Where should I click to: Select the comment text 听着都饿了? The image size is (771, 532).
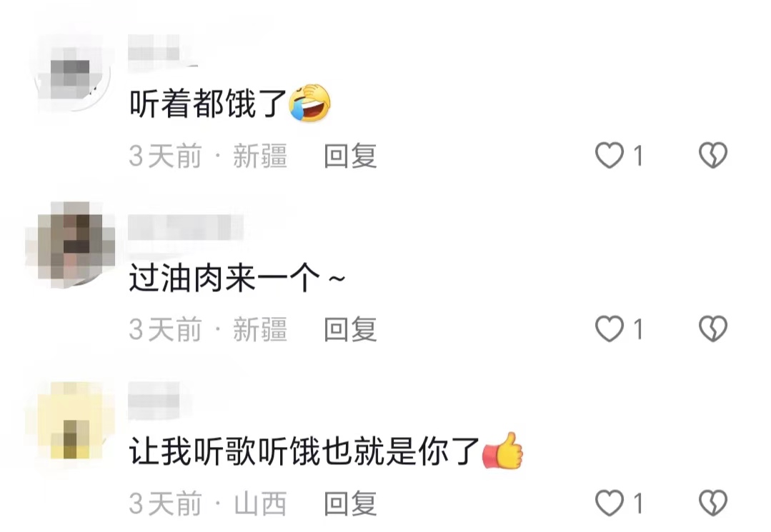point(208,104)
